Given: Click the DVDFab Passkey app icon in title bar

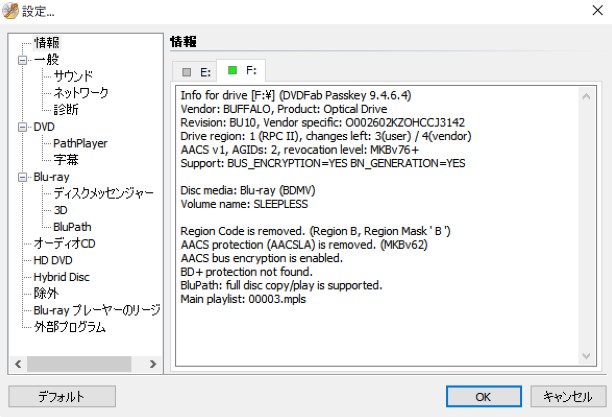Looking at the screenshot, I should coord(10,11).
